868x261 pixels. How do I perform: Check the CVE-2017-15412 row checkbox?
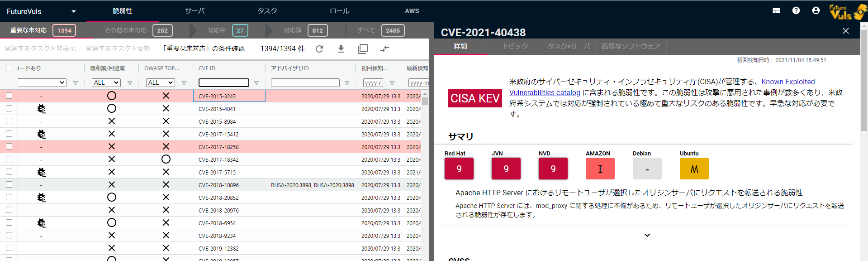tap(9, 134)
